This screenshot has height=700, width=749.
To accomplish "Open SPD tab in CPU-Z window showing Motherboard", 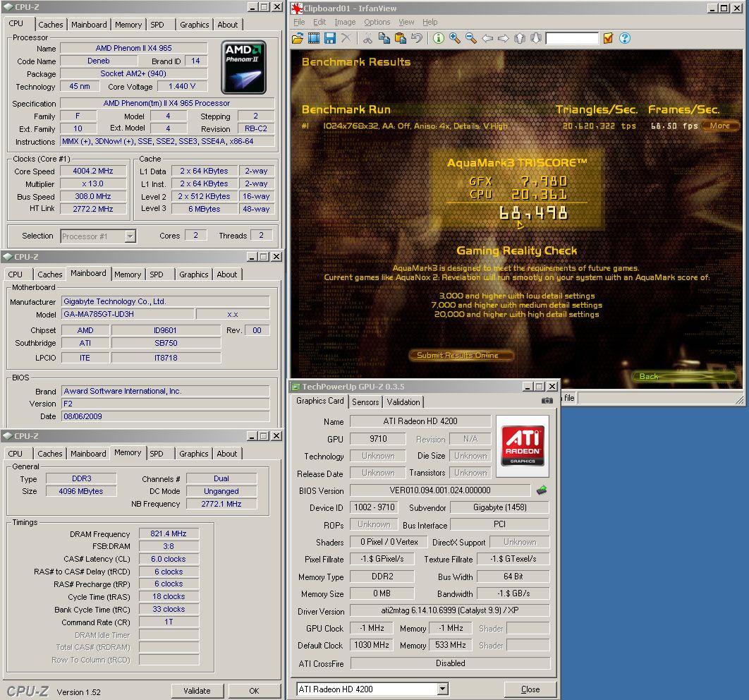I will pyautogui.click(x=157, y=274).
